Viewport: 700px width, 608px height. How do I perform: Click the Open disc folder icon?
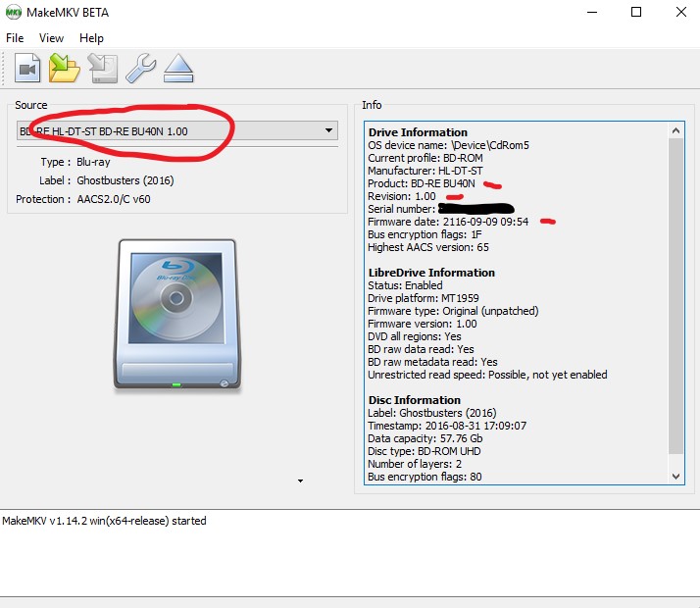pos(65,69)
